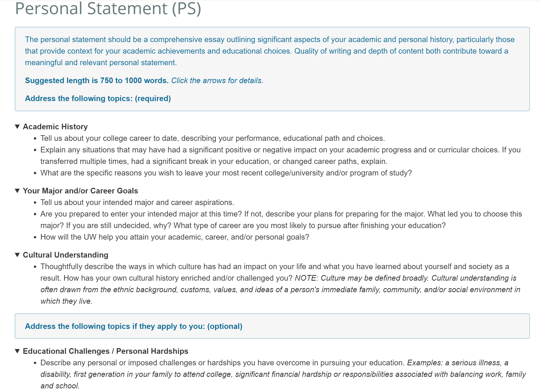Image resolution: width=540 pixels, height=392 pixels.
Task: Click the bullet about intended major and aspirations
Action: point(137,202)
